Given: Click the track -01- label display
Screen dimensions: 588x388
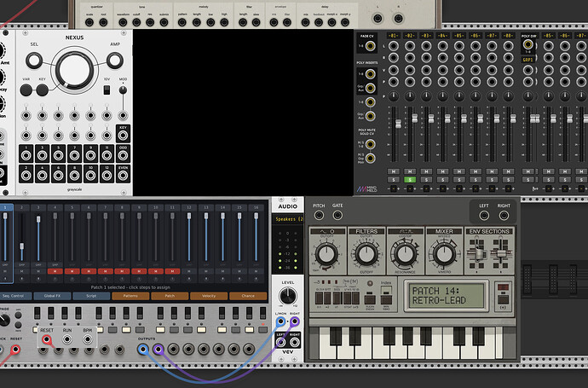Looking at the screenshot, I should [394, 36].
